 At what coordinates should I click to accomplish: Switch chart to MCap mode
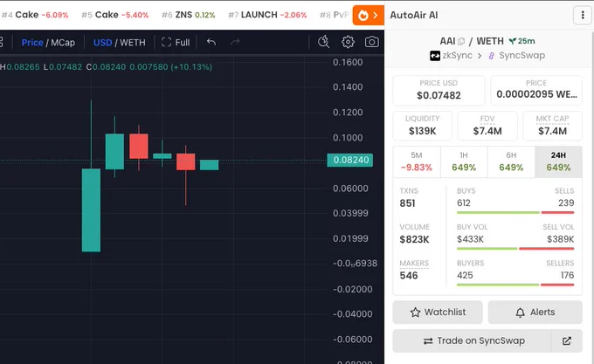[63, 43]
